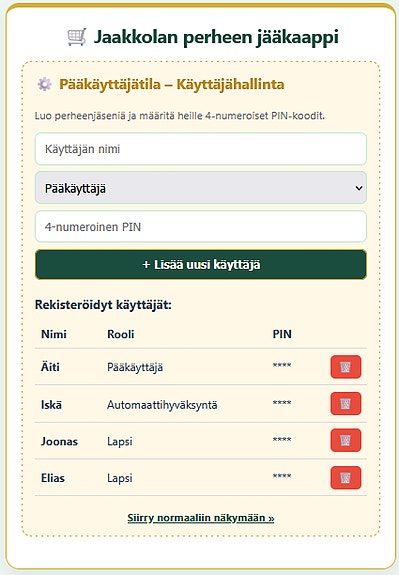The width and height of the screenshot is (399, 575).
Task: Open the Pääkäyttäjä role dropdown
Action: (x=201, y=188)
